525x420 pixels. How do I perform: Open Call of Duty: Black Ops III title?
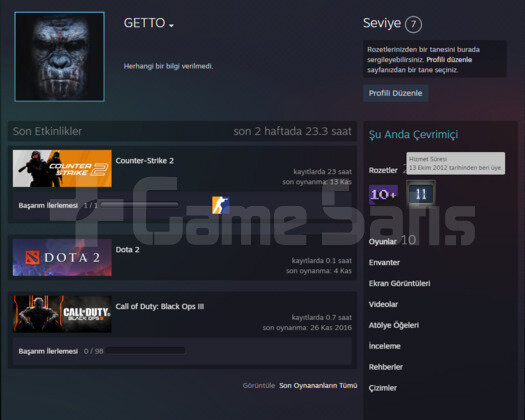click(x=160, y=306)
